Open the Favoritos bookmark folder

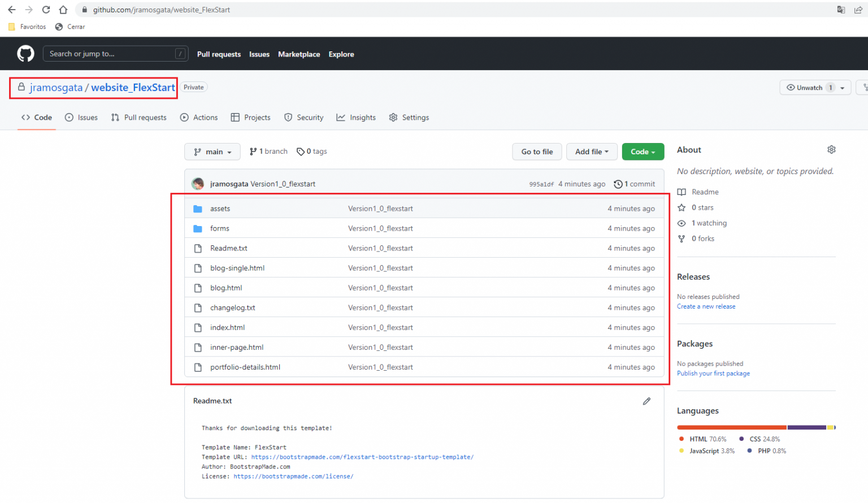(x=27, y=27)
